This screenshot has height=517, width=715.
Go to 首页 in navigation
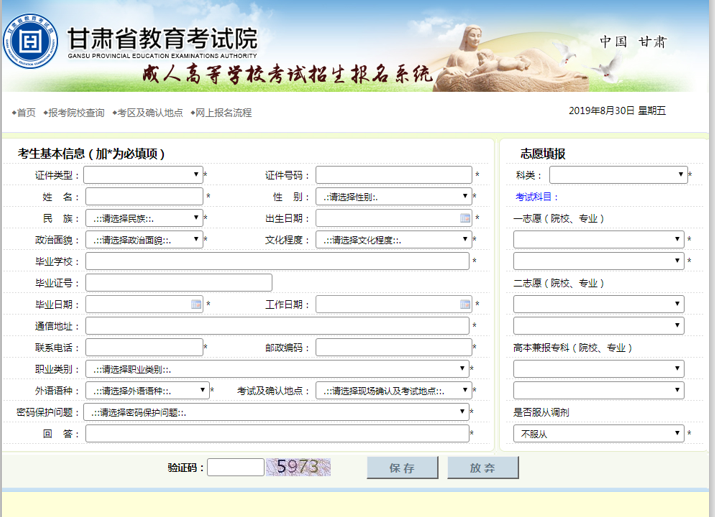25,113
